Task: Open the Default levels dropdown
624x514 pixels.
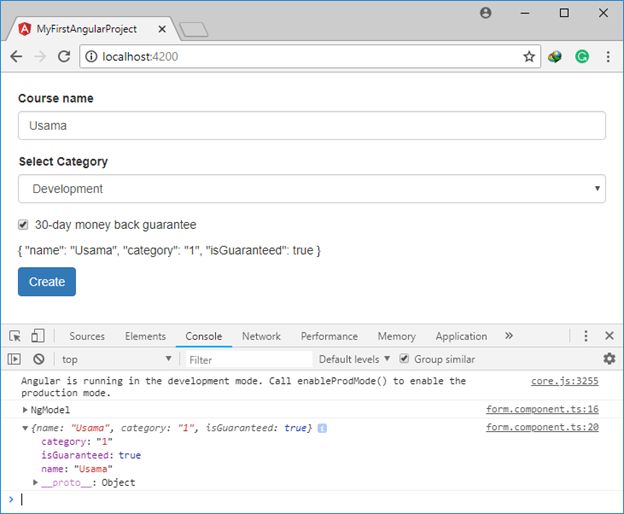Action: click(x=354, y=359)
